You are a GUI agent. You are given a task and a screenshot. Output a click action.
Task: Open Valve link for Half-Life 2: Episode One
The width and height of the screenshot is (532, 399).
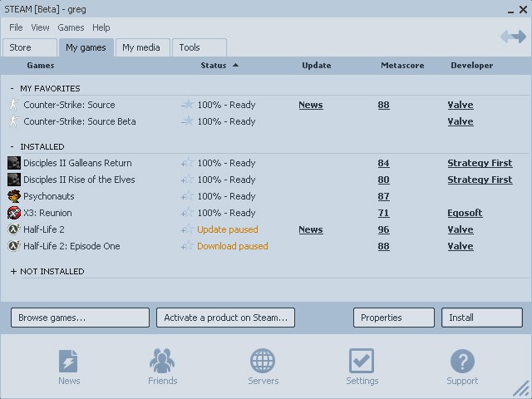pyautogui.click(x=461, y=246)
